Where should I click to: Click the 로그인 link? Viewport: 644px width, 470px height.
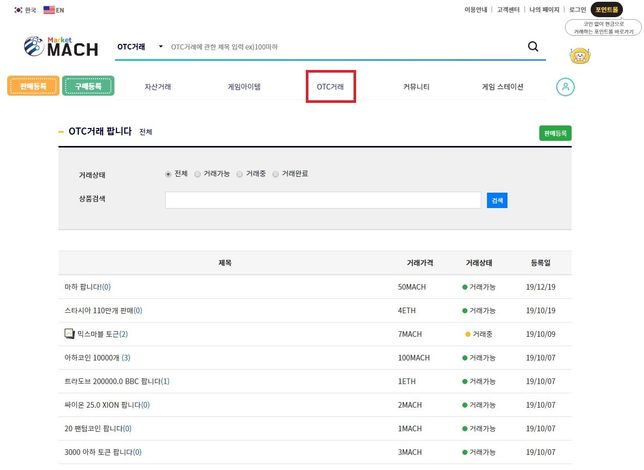coord(577,9)
